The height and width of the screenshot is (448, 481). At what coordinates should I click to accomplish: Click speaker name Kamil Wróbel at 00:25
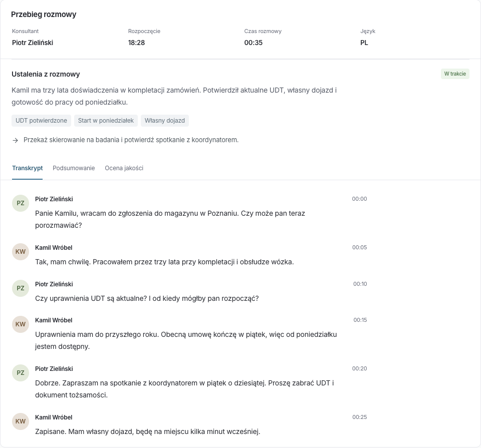(x=54, y=417)
